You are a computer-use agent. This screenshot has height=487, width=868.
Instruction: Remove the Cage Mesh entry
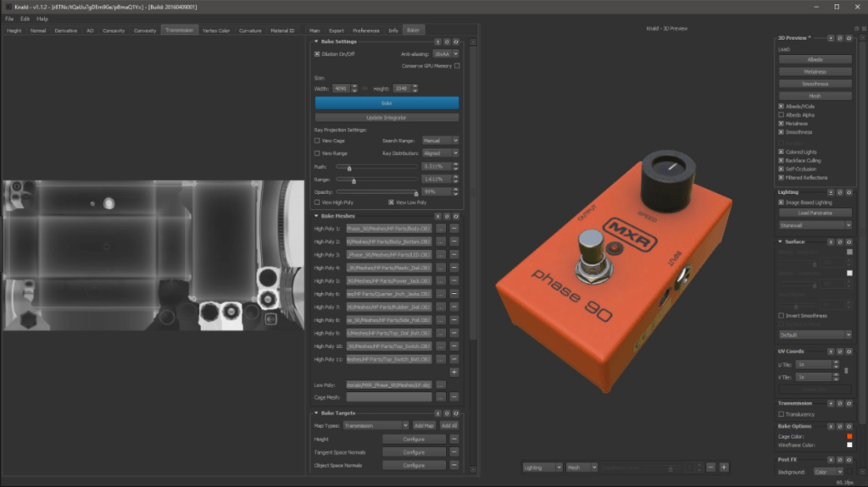(453, 397)
